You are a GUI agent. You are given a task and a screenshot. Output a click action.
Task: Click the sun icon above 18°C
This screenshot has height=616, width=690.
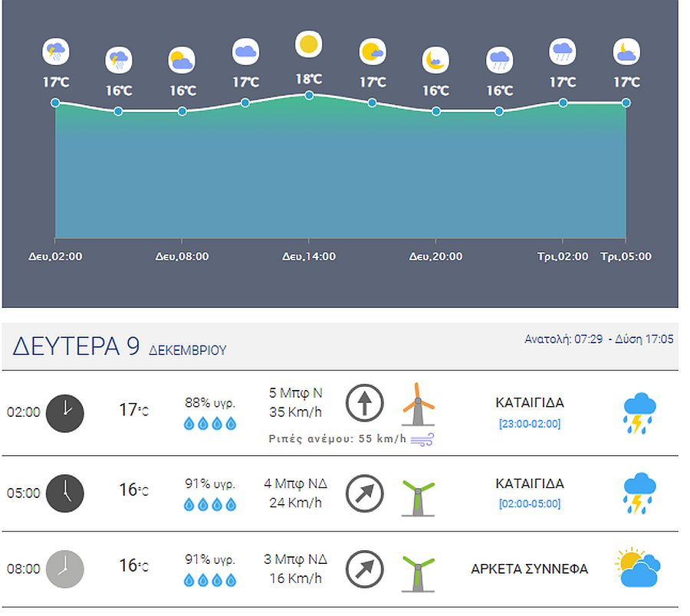(x=308, y=44)
